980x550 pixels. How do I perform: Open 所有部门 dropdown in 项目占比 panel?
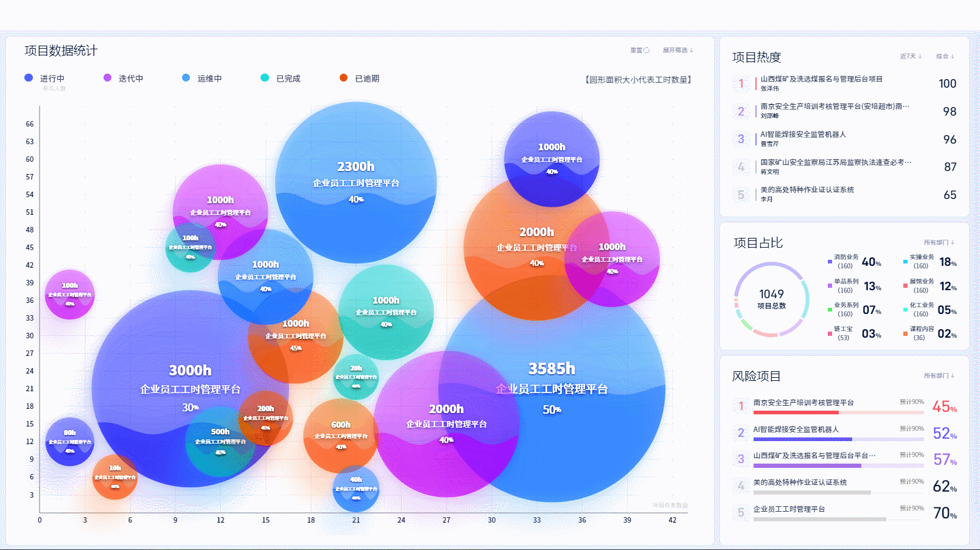click(x=939, y=242)
